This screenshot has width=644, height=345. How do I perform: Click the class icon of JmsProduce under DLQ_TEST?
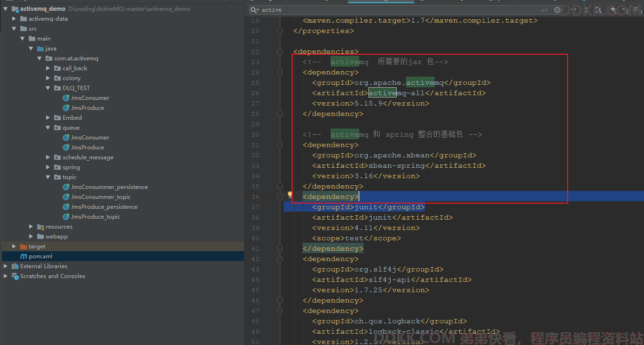66,108
